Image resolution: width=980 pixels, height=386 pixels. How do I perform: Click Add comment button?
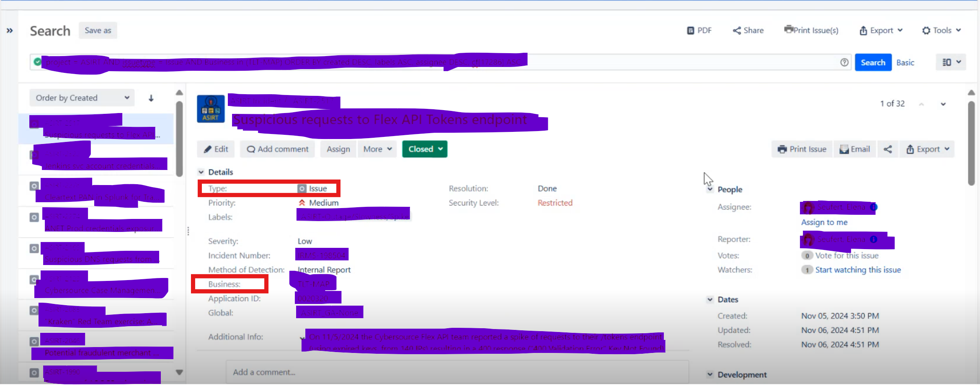[277, 149]
